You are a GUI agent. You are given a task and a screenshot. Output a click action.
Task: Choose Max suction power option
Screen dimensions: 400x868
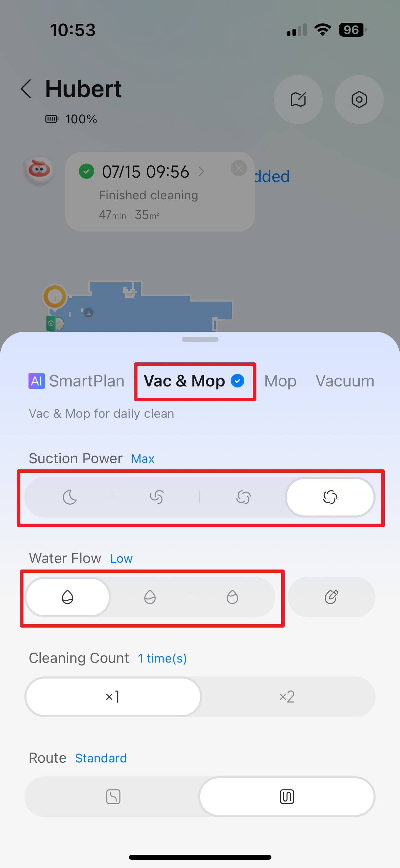330,498
